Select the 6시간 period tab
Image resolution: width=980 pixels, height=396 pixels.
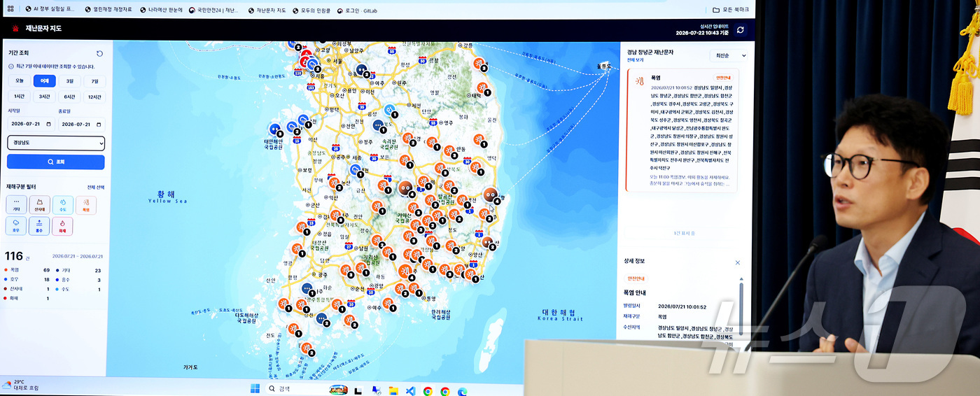(x=69, y=97)
